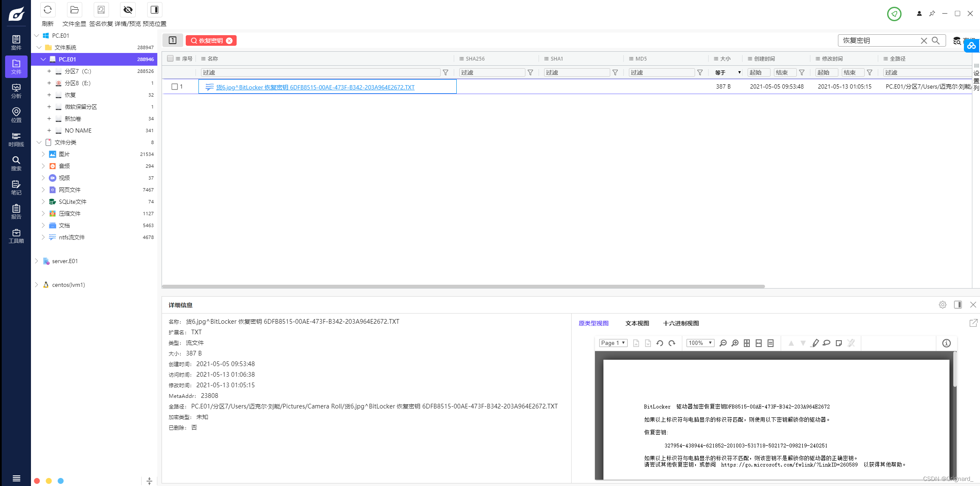Expand the 图片 category
Image resolution: width=980 pixels, height=486 pixels.
click(x=43, y=154)
